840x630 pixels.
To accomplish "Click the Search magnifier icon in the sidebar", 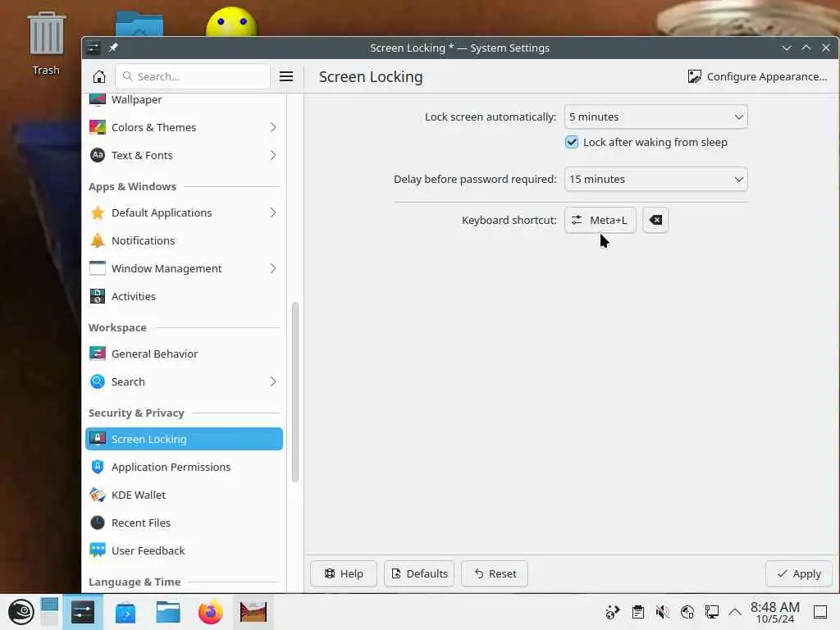I will point(98,381).
